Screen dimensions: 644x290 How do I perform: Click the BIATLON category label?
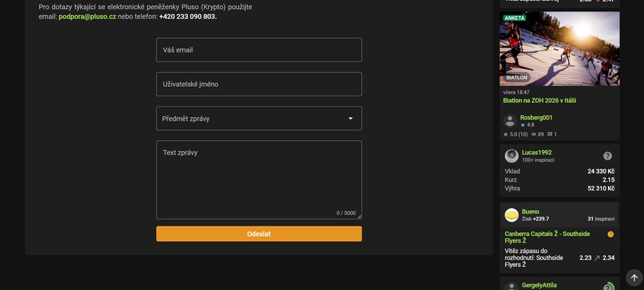click(x=516, y=78)
